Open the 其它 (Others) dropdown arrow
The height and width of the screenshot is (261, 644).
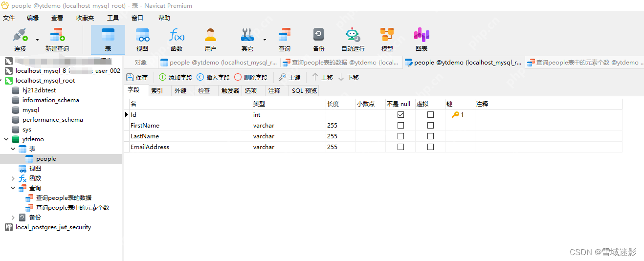(265, 40)
